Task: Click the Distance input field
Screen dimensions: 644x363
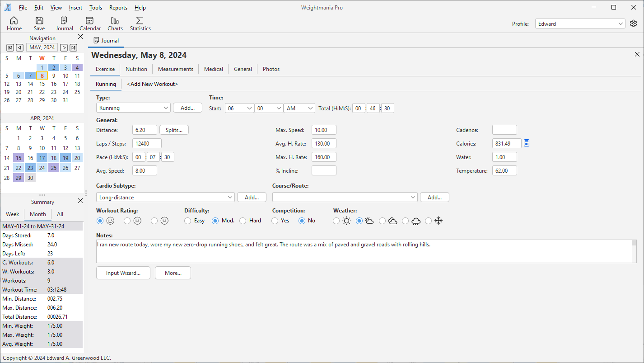Action: pos(145,130)
